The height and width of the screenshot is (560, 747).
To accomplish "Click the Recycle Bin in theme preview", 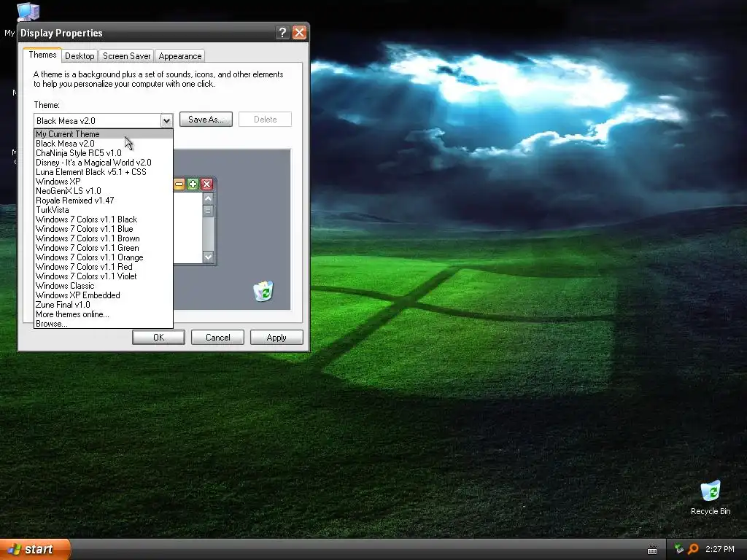I will (x=263, y=291).
